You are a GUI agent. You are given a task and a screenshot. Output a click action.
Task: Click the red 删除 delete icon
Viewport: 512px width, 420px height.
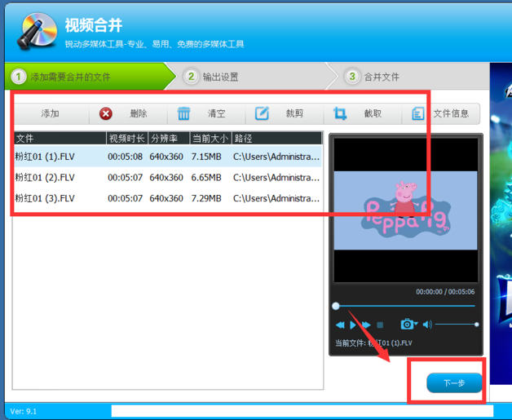106,113
